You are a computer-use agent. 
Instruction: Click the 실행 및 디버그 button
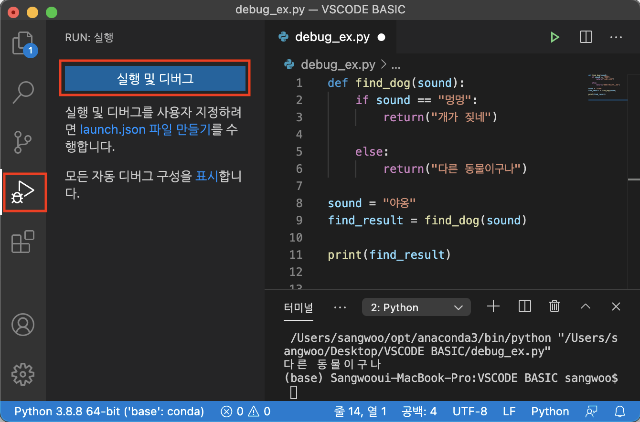pyautogui.click(x=155, y=78)
